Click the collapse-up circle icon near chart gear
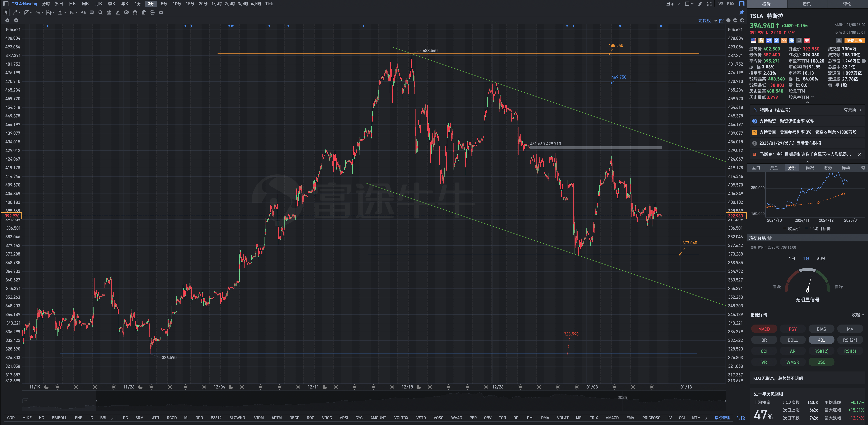This screenshot has width=868, height=425. coord(16,21)
